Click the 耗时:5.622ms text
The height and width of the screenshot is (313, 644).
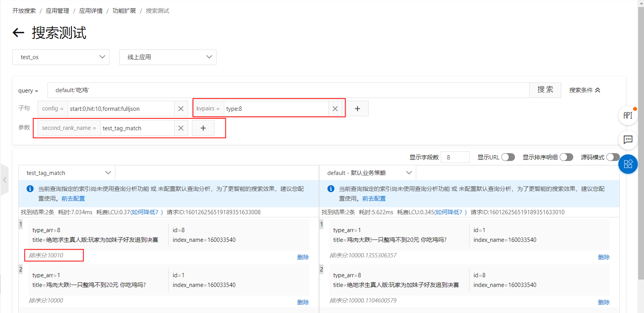tap(376, 212)
